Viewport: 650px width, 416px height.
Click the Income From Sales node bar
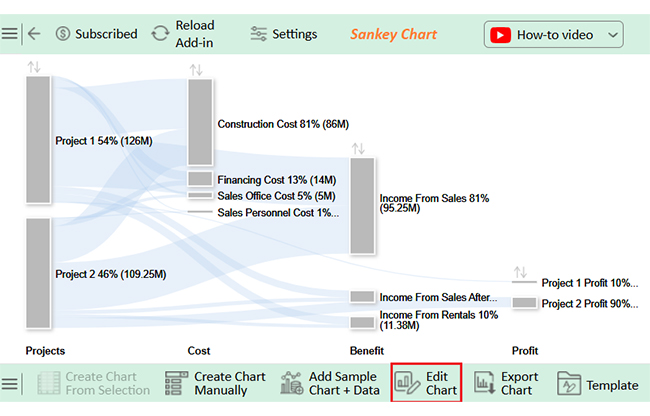362,205
